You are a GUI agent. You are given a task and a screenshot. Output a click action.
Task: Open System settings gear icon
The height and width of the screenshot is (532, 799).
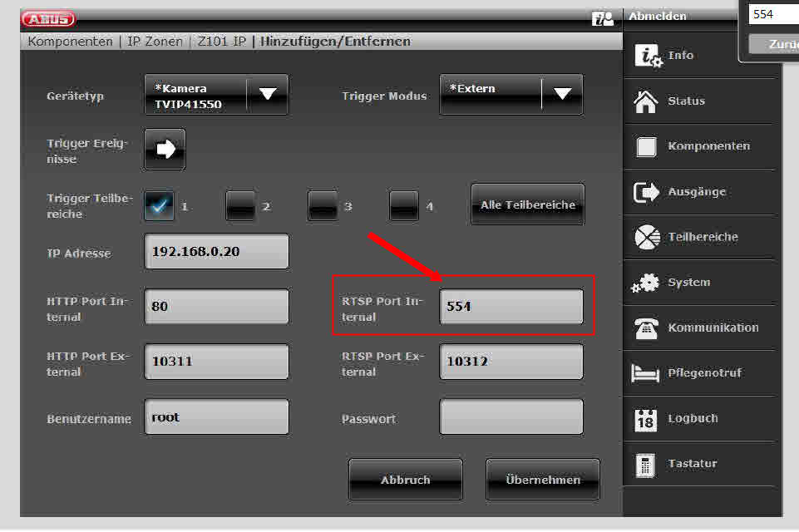(646, 283)
